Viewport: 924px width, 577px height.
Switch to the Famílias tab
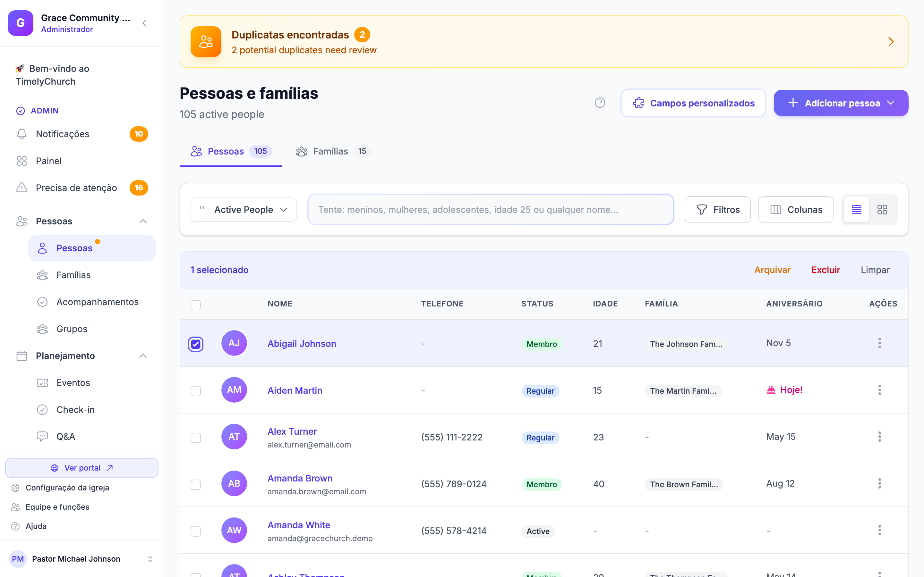point(331,152)
